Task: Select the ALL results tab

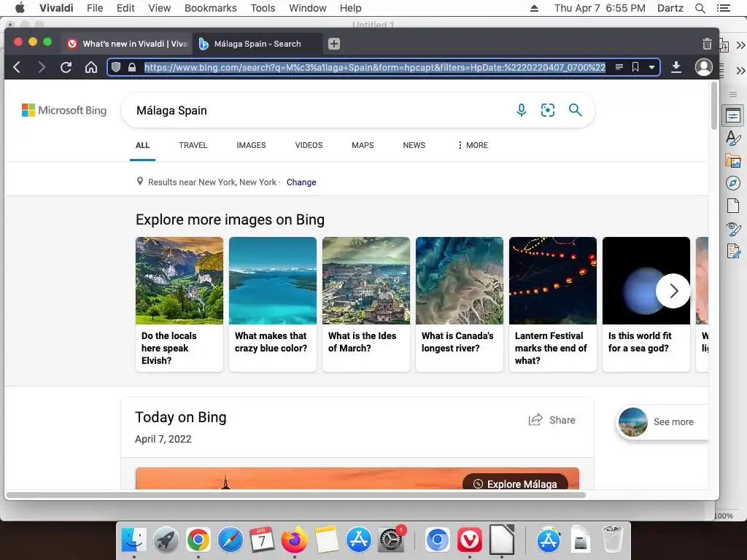Action: click(142, 145)
